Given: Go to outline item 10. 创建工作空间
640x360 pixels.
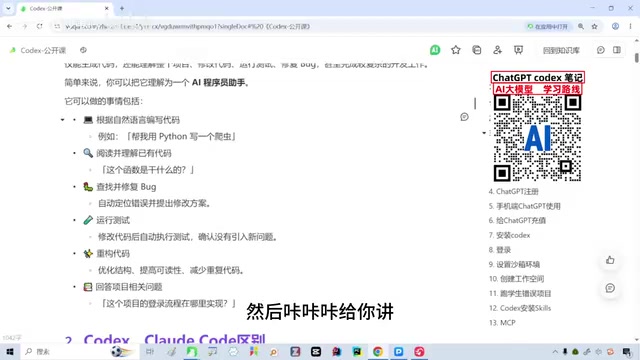Looking at the screenshot, I should pos(516,279).
